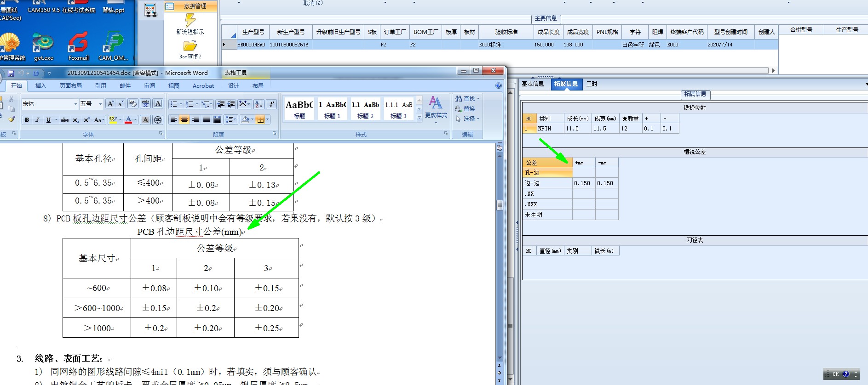
Task: Toggle show paragraph marks
Action: (272, 104)
